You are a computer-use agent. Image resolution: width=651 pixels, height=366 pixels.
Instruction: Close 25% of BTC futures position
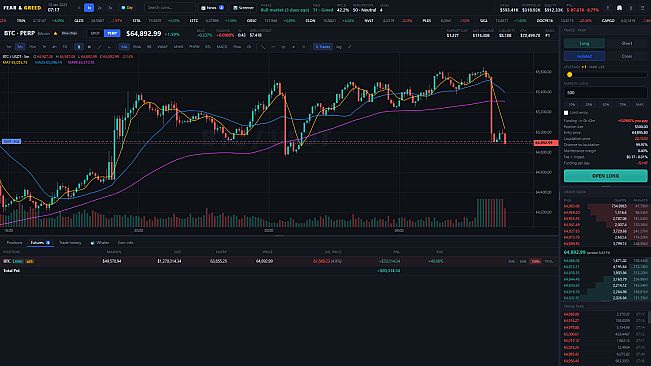512,261
